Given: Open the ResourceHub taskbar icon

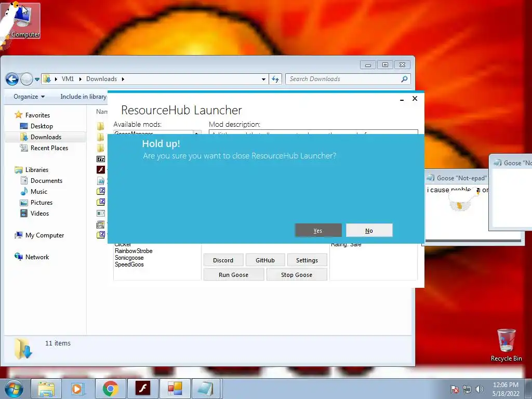Looking at the screenshot, I should (x=175, y=389).
